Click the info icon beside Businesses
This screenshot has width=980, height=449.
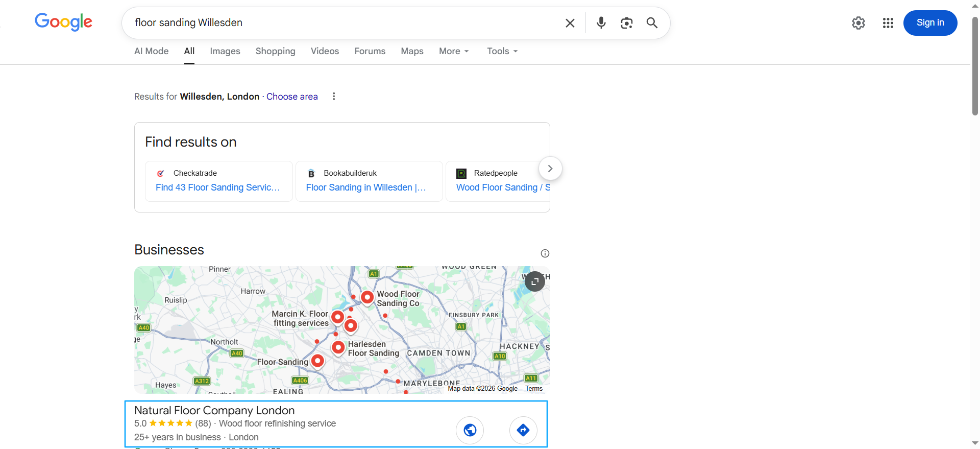click(x=545, y=253)
